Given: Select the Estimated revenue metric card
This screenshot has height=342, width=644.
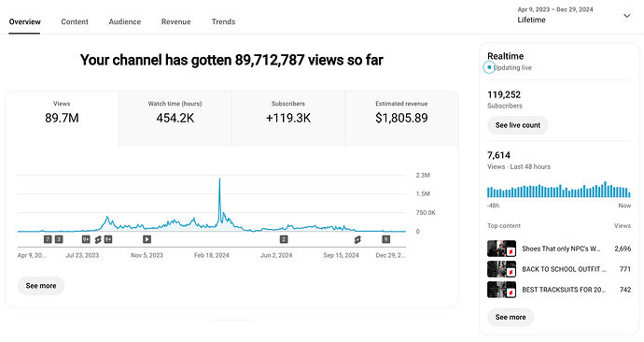Looking at the screenshot, I should click(x=401, y=119).
